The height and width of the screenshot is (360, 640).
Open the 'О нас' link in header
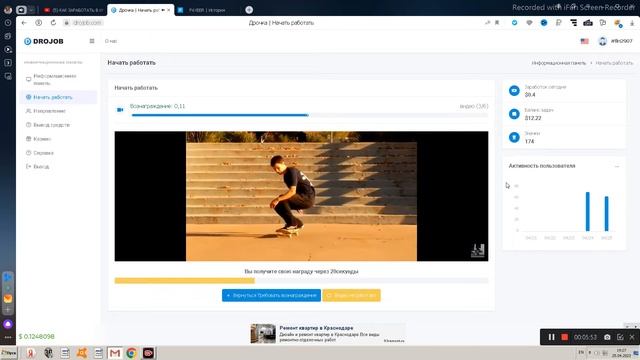111,41
